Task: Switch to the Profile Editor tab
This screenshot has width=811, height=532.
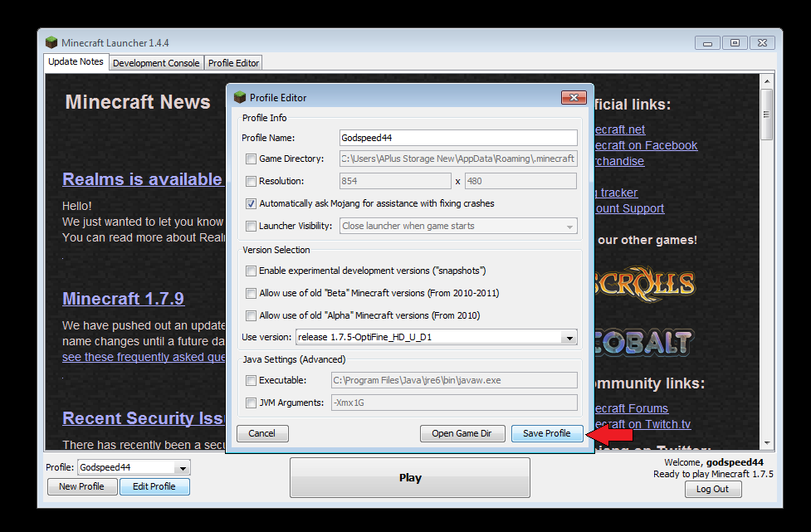Action: pyautogui.click(x=234, y=63)
